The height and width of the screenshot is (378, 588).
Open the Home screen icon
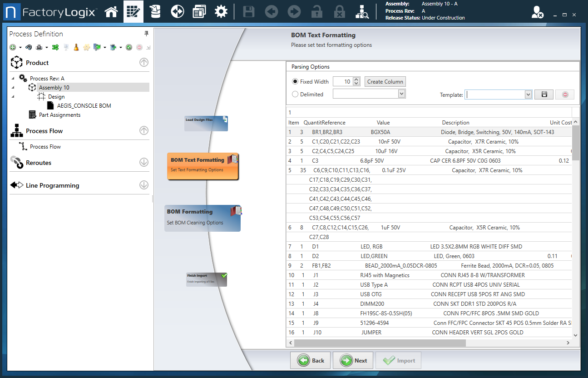(111, 12)
